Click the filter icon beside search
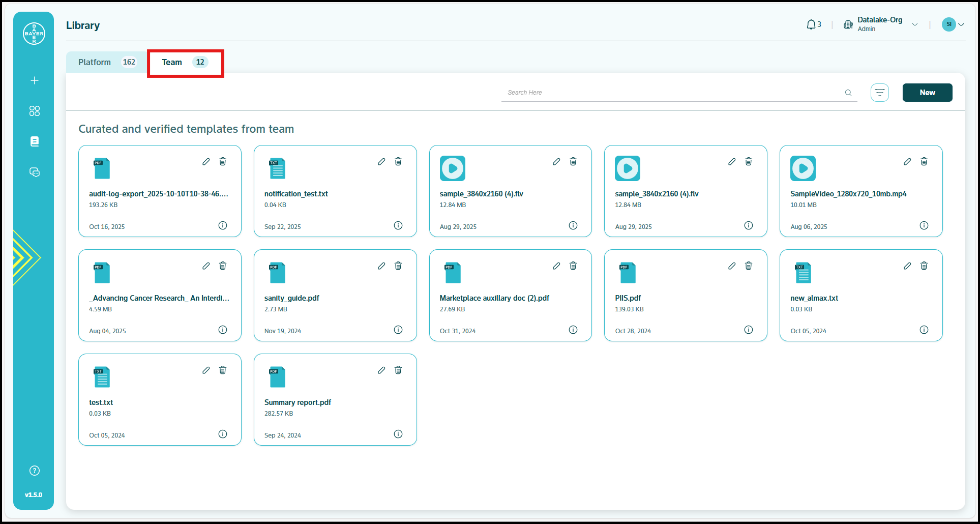The image size is (980, 524). [879, 93]
